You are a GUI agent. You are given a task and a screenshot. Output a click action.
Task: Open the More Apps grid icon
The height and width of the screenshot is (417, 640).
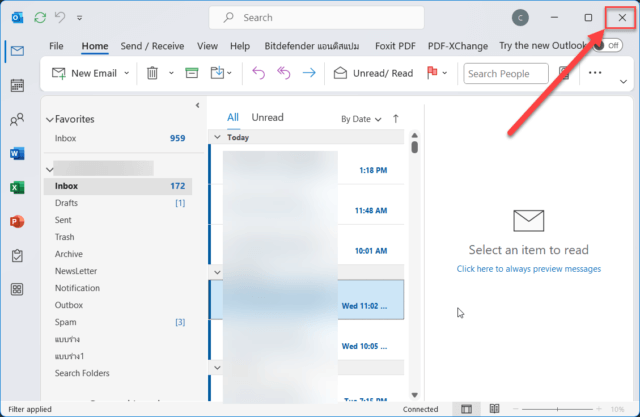pyautogui.click(x=17, y=289)
